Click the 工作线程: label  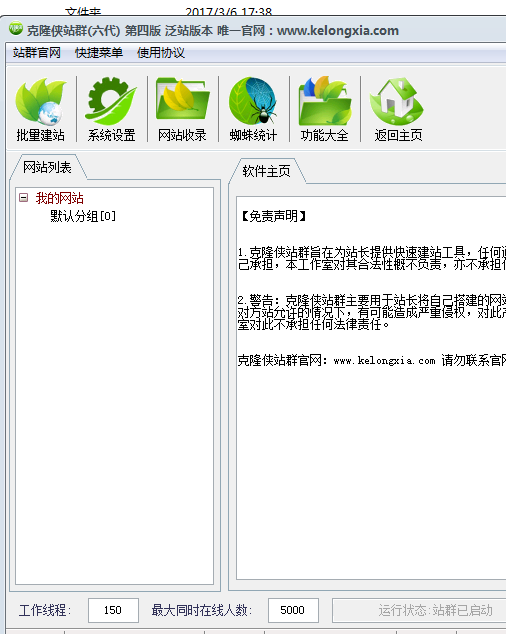tap(45, 610)
